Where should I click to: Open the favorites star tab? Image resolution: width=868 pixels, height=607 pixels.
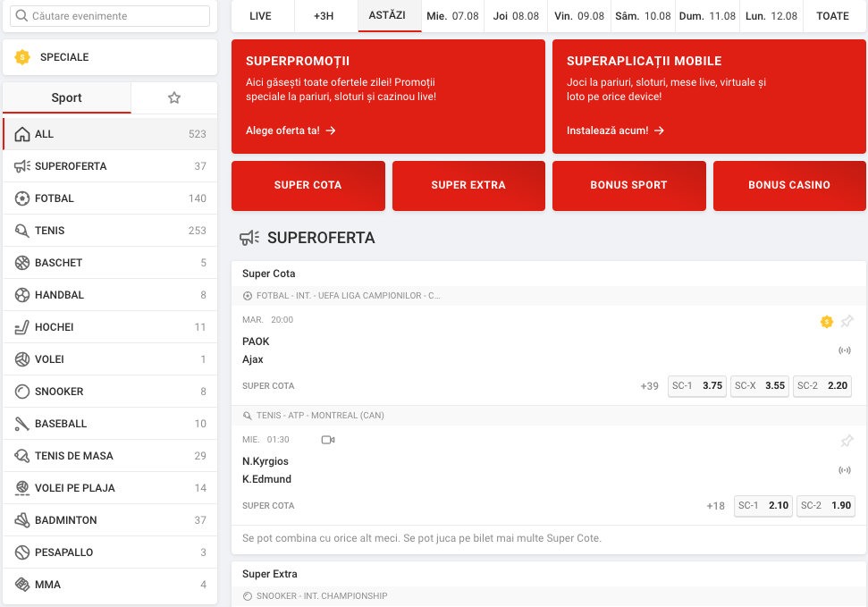pos(174,98)
